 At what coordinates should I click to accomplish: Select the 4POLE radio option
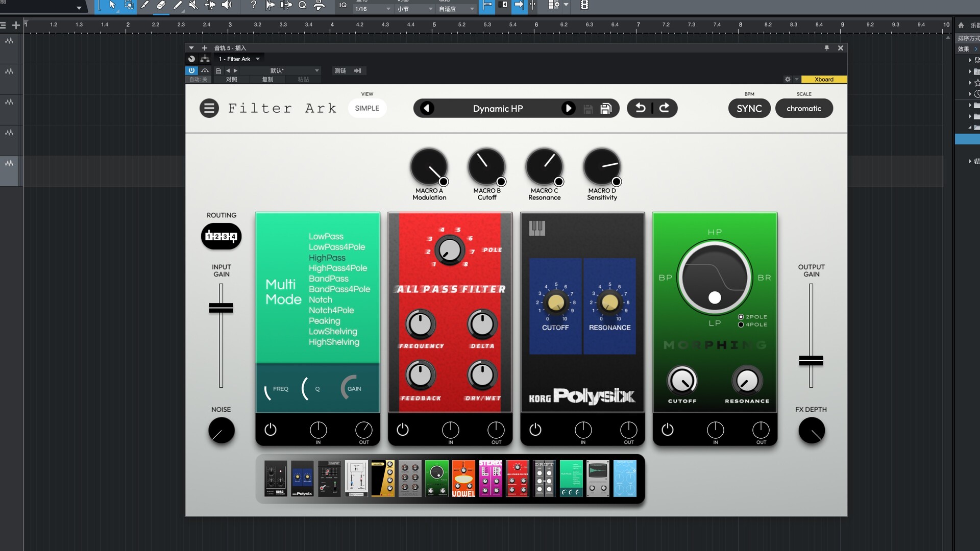click(741, 324)
